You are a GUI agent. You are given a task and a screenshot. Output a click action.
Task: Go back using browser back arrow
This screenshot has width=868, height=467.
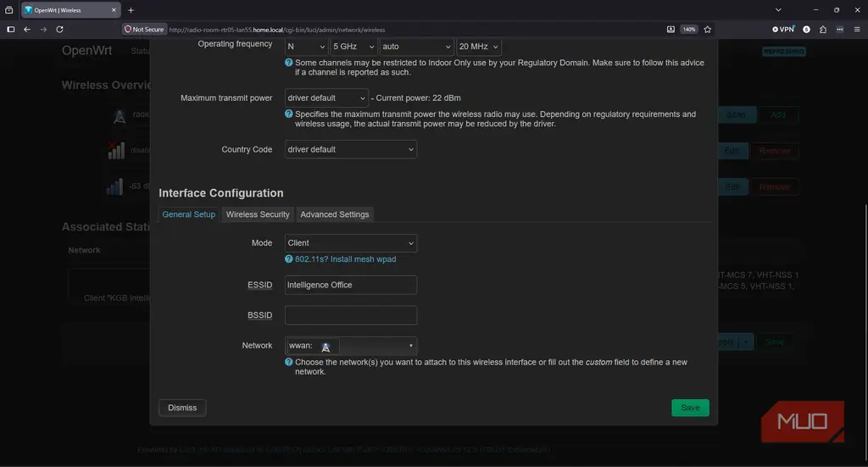coord(27,30)
